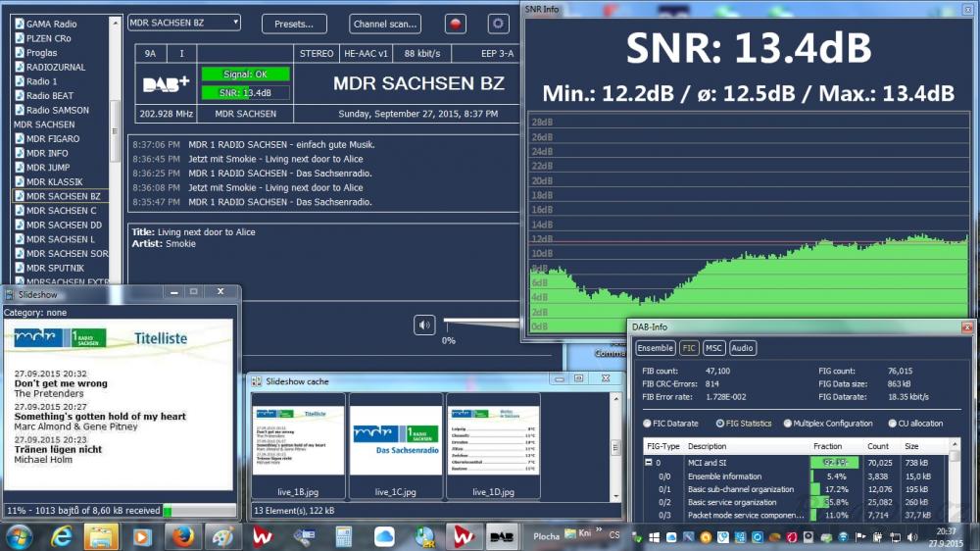Viewport: 980px width, 551px height.
Task: Click system tray volume icon
Action: pyautogui.click(x=911, y=537)
